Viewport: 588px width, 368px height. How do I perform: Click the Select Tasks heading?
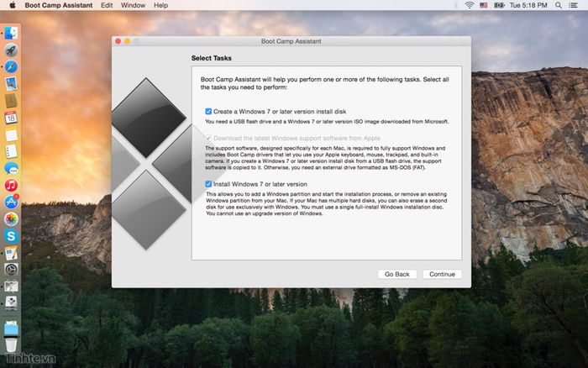point(212,58)
